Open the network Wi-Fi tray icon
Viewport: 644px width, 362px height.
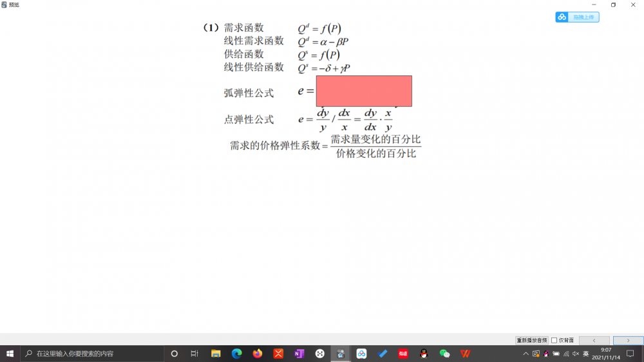click(566, 354)
